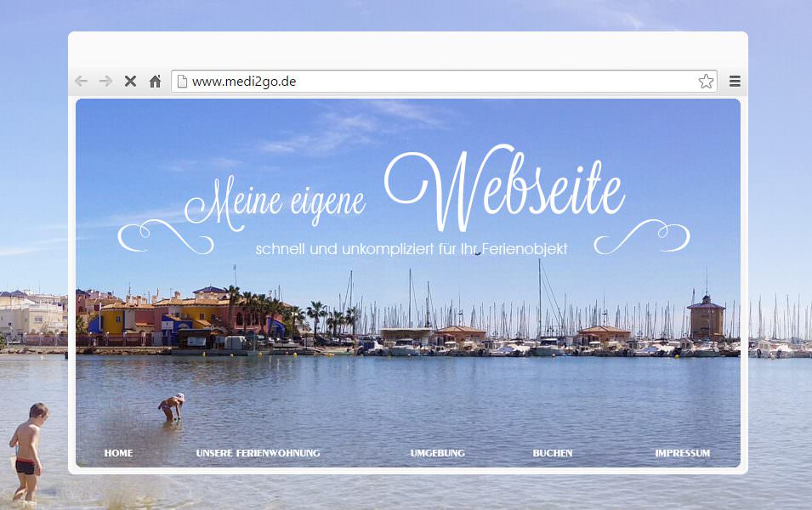
Task: Open the hamburger browser menu
Action: click(735, 82)
